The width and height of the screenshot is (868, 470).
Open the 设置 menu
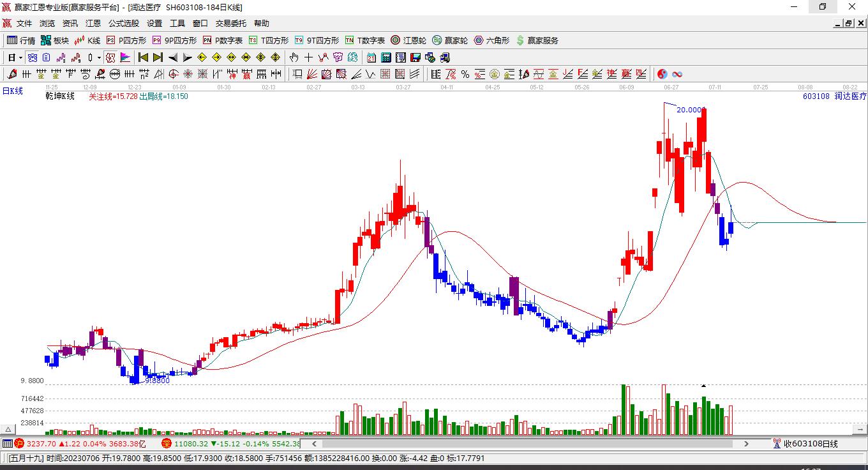pyautogui.click(x=154, y=24)
